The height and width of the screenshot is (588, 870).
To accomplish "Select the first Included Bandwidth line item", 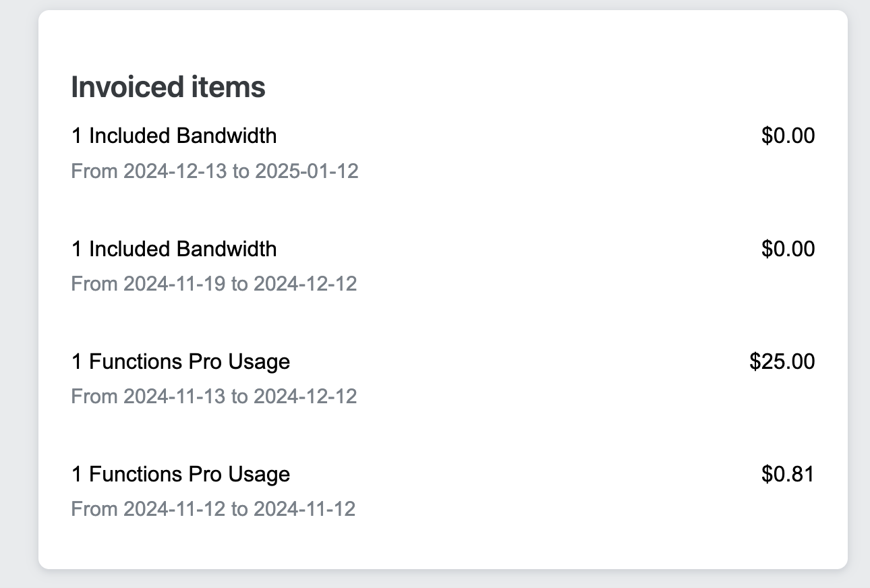I will tap(174, 136).
